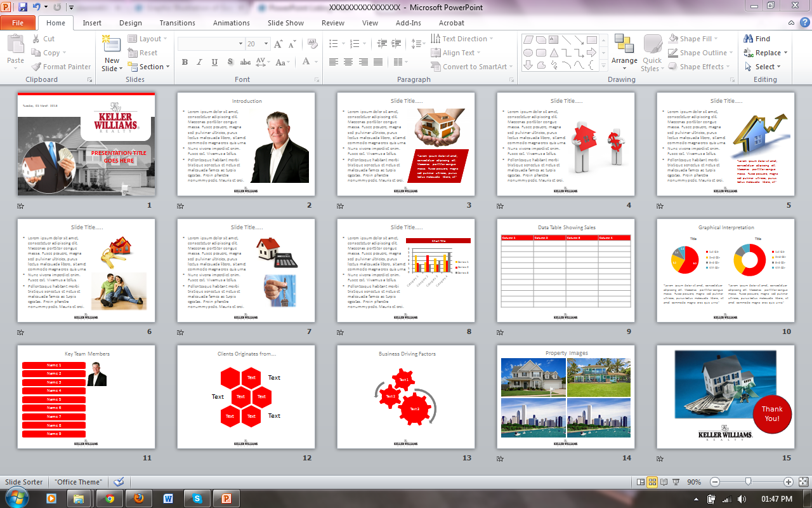Click the font color A button
Viewport: 812px width, 508px height.
coord(307,62)
